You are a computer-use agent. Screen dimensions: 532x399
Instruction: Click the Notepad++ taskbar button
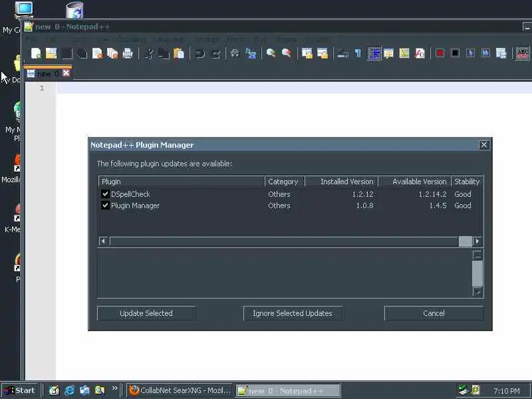[x=288, y=391]
